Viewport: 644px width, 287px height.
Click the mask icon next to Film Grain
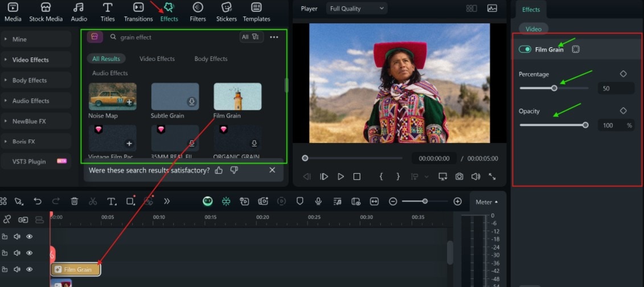pos(576,50)
